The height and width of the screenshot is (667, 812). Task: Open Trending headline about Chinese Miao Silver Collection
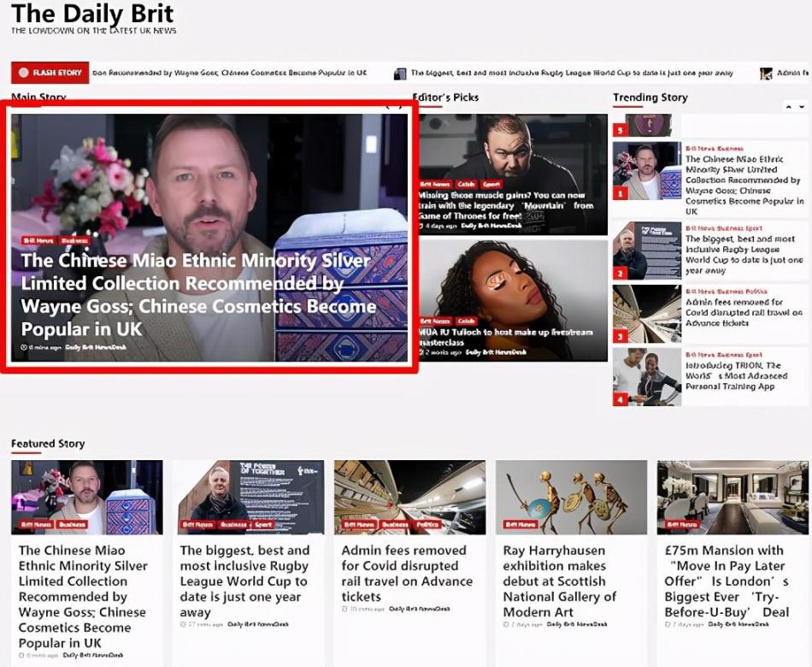pyautogui.click(x=744, y=185)
